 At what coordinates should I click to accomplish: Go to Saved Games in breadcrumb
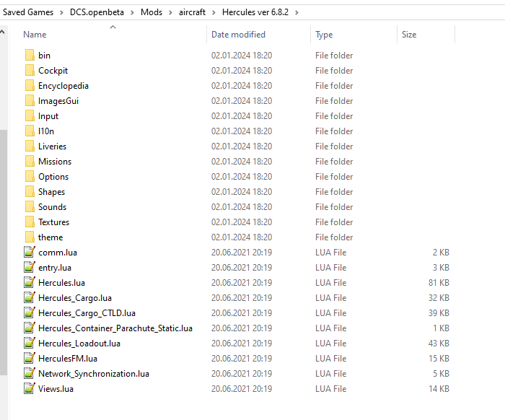28,12
